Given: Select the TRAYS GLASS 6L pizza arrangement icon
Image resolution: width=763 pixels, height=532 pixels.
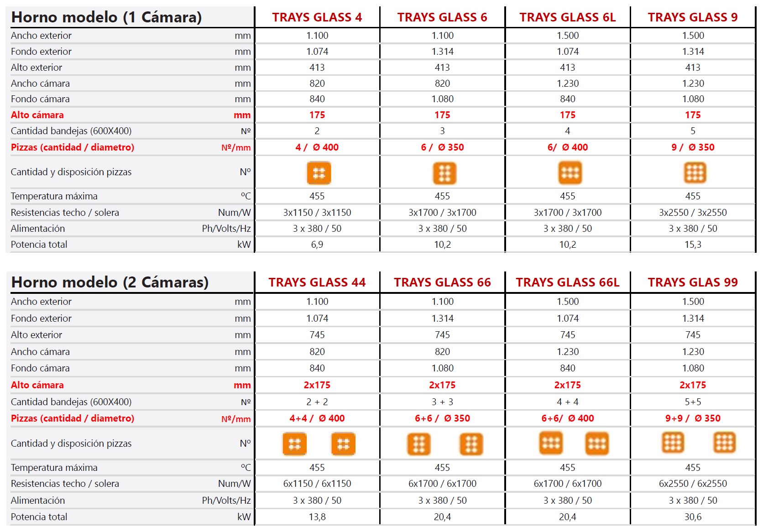Looking at the screenshot, I should point(570,173).
